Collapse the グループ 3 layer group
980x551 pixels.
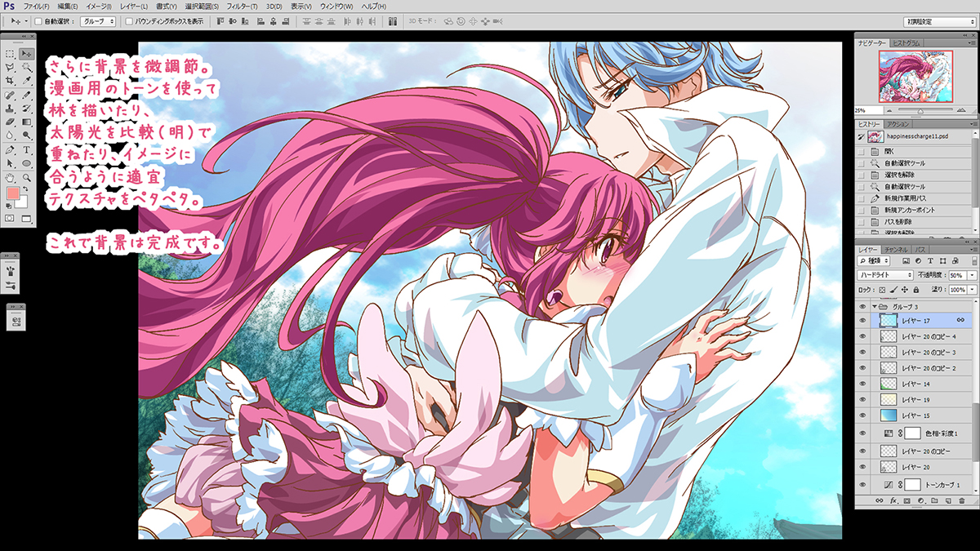point(875,306)
